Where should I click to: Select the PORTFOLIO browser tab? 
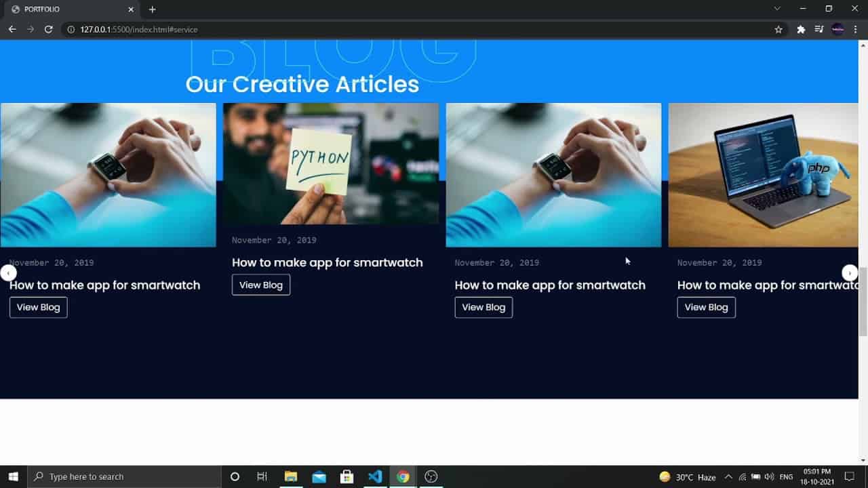click(x=71, y=9)
